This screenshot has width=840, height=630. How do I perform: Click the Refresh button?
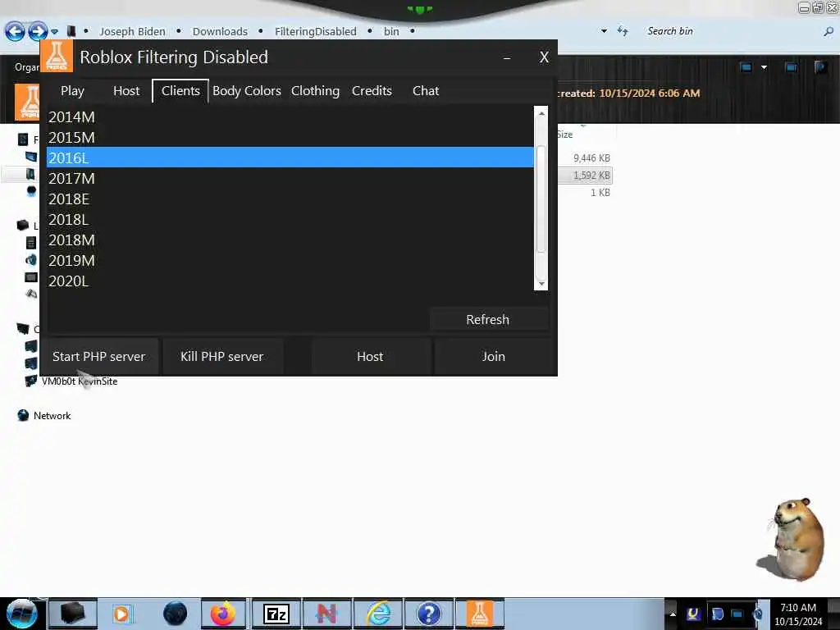(x=488, y=319)
